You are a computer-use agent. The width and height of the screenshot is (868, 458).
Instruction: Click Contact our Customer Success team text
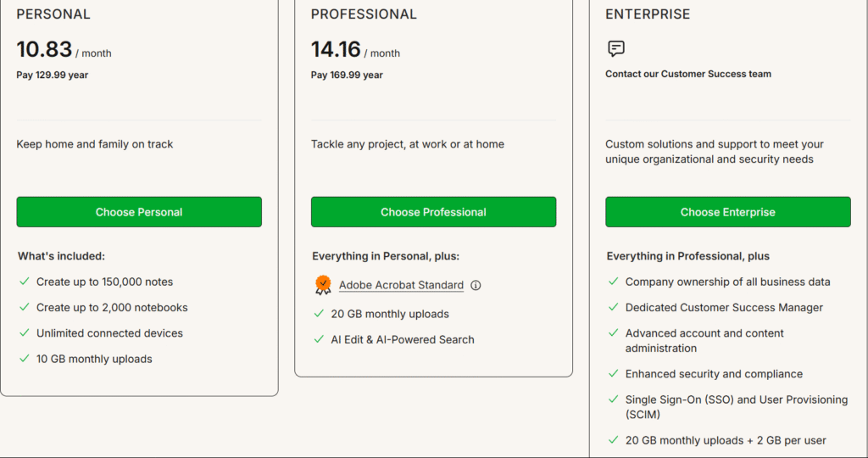click(688, 74)
